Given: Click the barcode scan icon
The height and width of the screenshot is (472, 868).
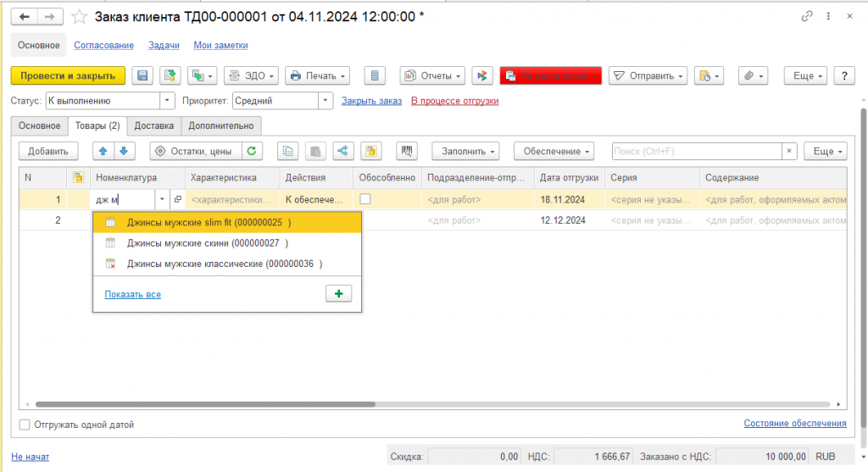Looking at the screenshot, I should coord(407,151).
